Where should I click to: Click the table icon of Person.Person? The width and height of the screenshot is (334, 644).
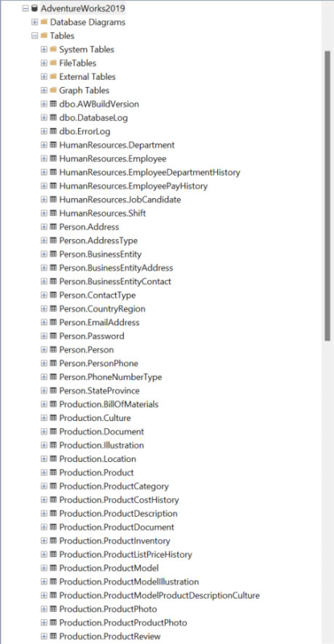(x=53, y=349)
